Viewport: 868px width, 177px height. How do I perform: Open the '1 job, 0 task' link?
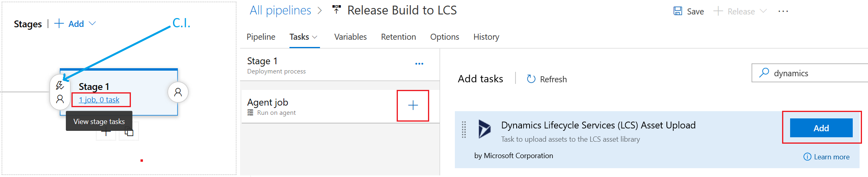pyautogui.click(x=99, y=100)
